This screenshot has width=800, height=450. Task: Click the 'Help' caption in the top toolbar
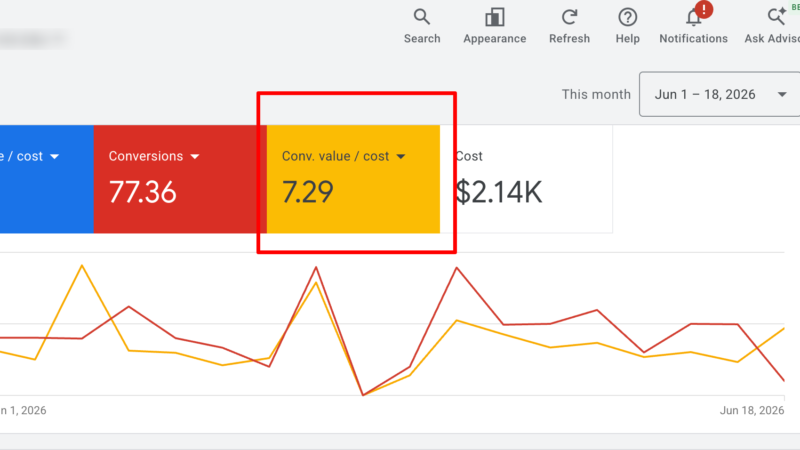[x=627, y=39]
